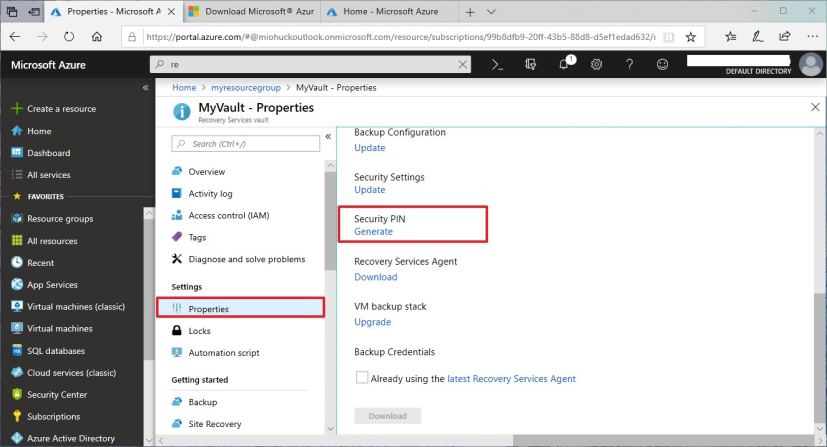Screen dimensions: 827x447
Task: Click the browser refresh button
Action: click(69, 36)
